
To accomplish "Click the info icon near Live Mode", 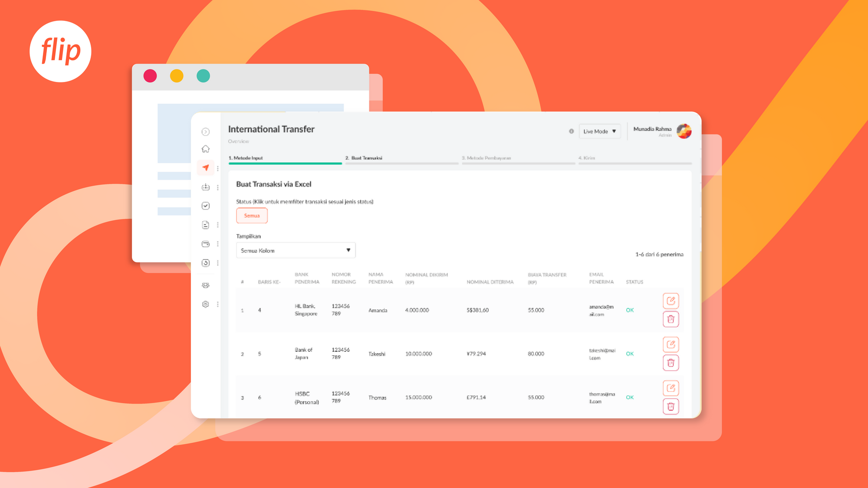I will (571, 131).
